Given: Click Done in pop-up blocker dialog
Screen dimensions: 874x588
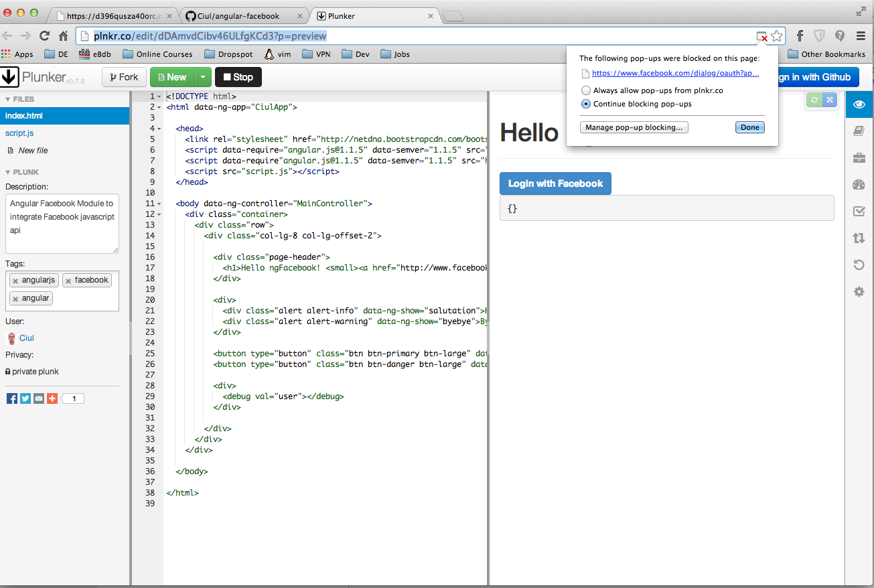Looking at the screenshot, I should [x=750, y=127].
